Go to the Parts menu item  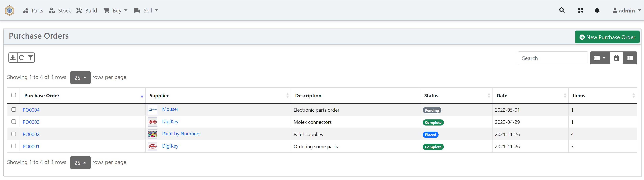click(33, 10)
